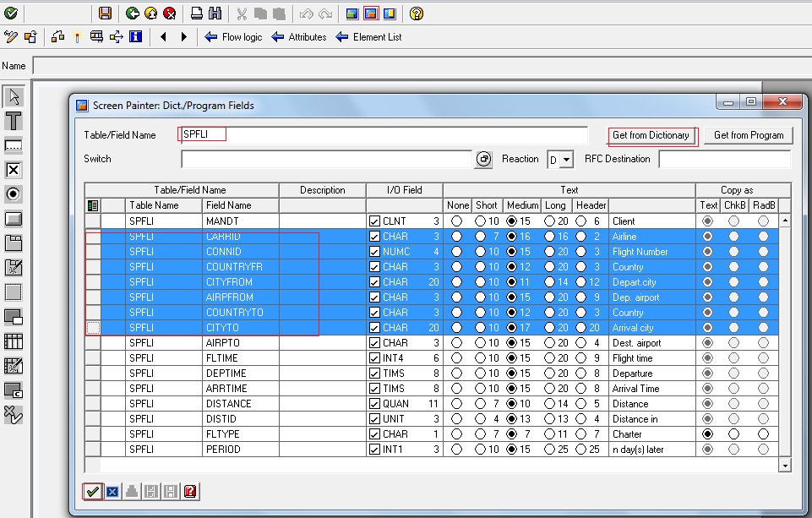
Task: Select Long 20 text length for MANDT
Action: 550,220
